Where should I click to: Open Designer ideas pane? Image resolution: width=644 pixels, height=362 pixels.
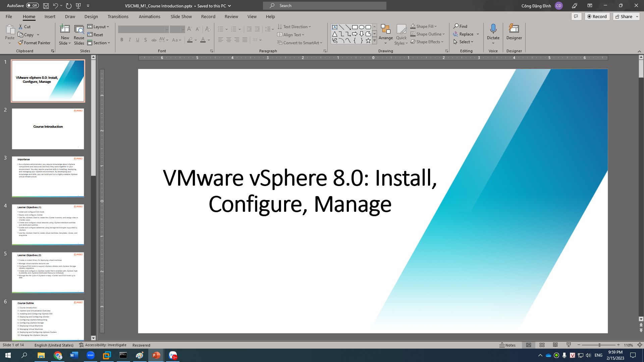tap(514, 32)
